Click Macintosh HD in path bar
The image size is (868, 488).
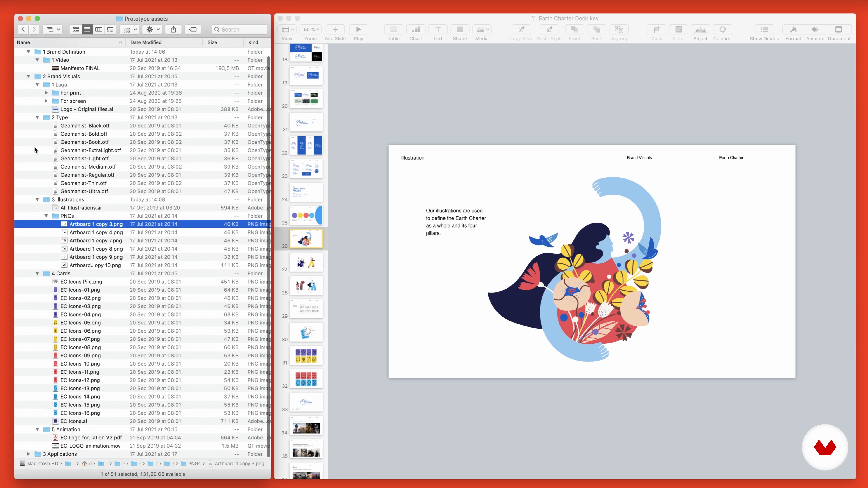[39, 463]
